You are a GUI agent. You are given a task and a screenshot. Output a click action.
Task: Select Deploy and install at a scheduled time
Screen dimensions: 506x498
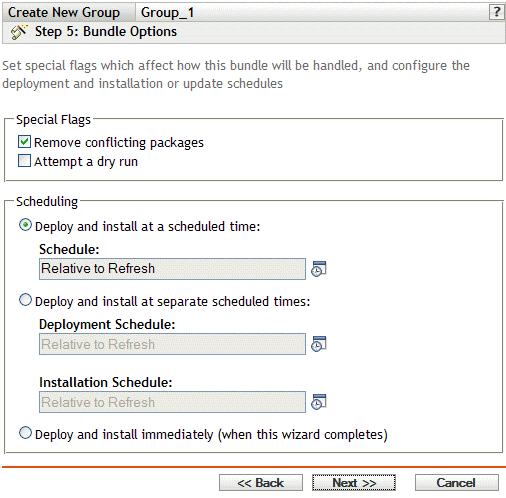tap(25, 225)
